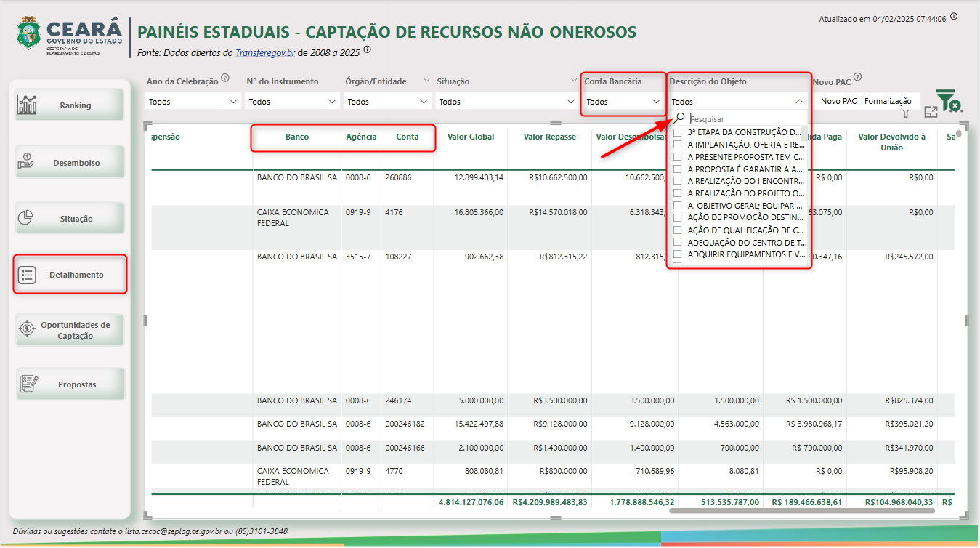
Task: Click the total R$4.209.989.483,83
Action: [550, 502]
